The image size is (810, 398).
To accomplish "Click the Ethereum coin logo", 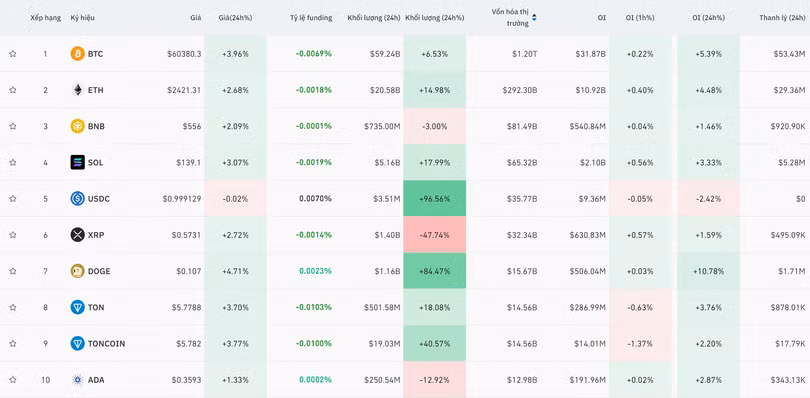I will (77, 90).
